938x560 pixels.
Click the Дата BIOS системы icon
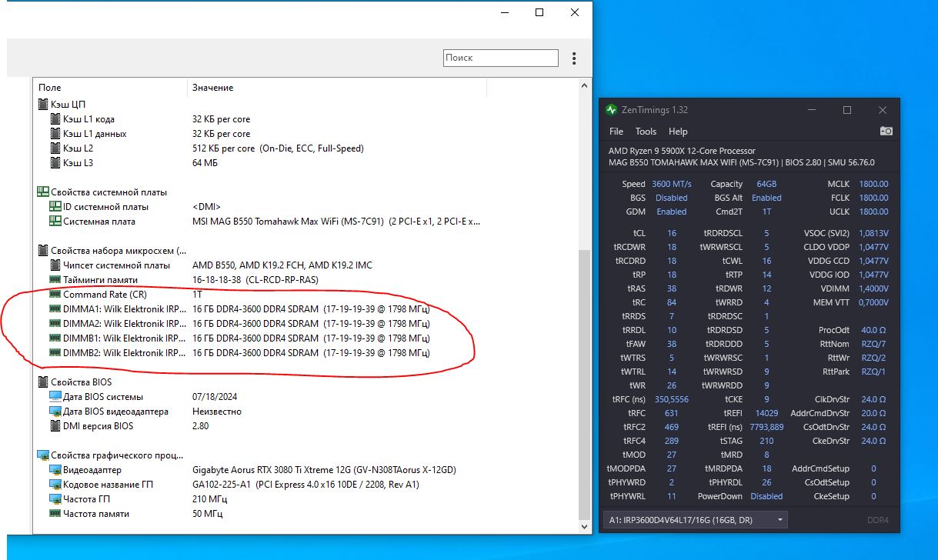pyautogui.click(x=55, y=397)
